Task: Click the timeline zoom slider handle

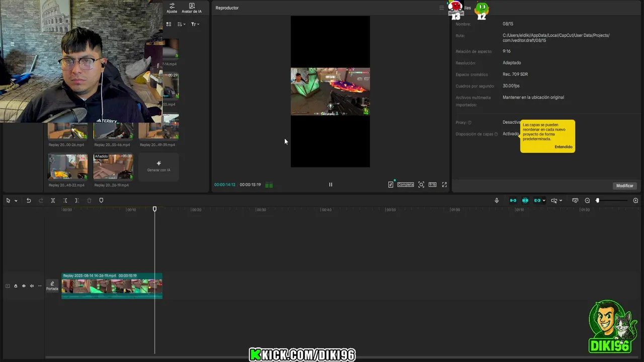Action: tap(598, 201)
